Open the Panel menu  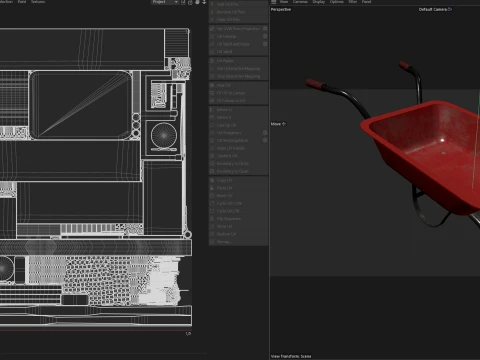[x=366, y=2]
